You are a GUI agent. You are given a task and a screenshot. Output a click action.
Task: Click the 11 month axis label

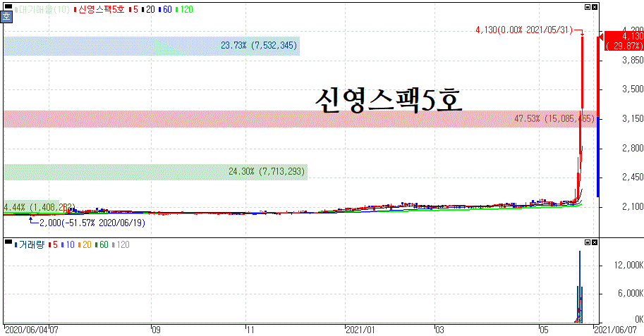250,330
